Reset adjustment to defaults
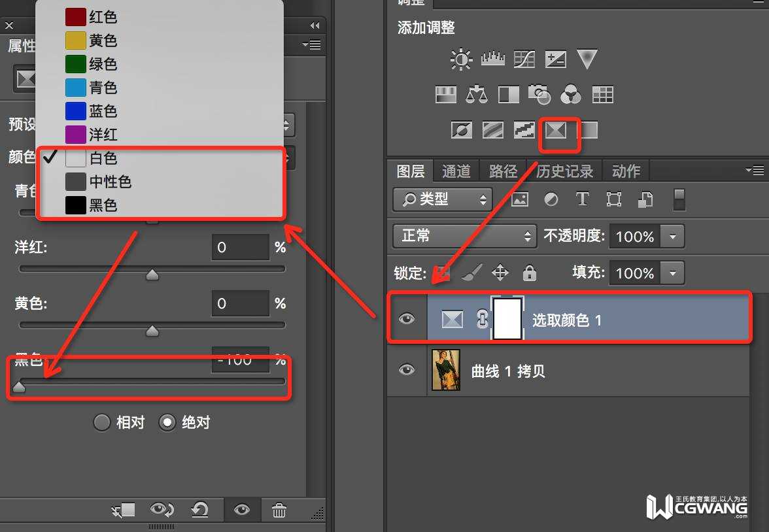The width and height of the screenshot is (769, 532). tap(199, 510)
